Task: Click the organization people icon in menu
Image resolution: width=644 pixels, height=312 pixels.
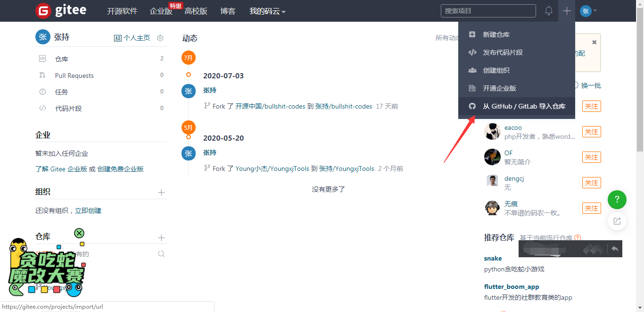Action: [472, 70]
